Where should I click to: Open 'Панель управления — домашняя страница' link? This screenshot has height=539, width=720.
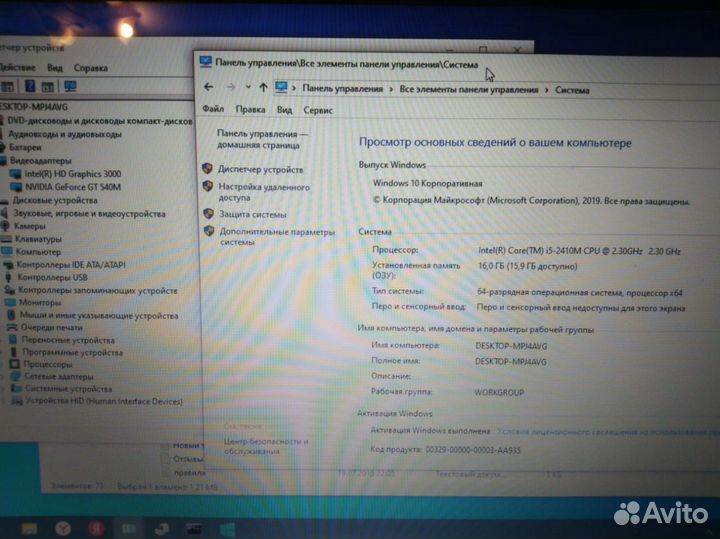262,139
